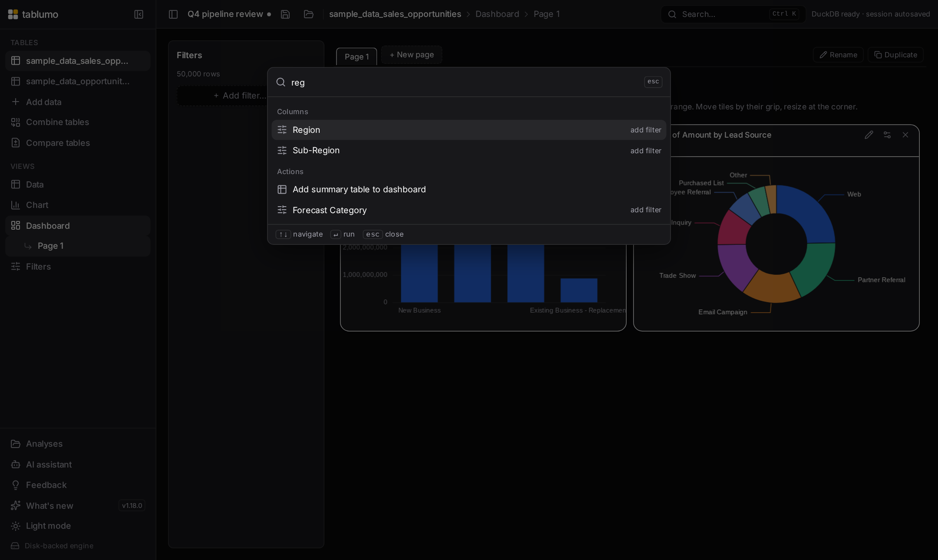Click Dashboard in breadcrumb

click(497, 14)
